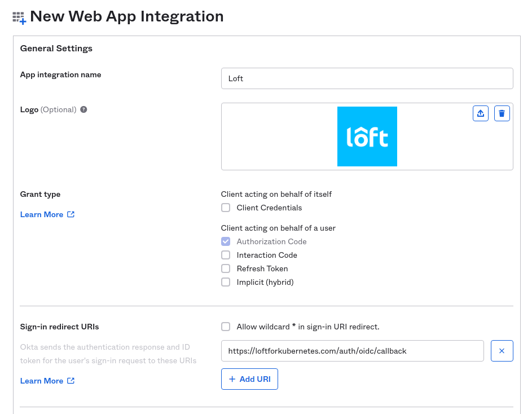The image size is (532, 414).
Task: Allow wildcard in sign-in URI redirect
Action: tap(226, 327)
